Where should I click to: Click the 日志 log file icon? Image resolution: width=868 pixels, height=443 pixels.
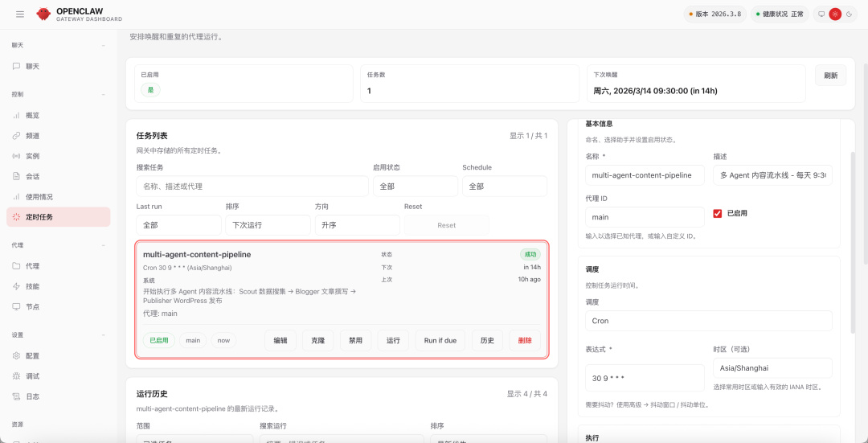17,397
